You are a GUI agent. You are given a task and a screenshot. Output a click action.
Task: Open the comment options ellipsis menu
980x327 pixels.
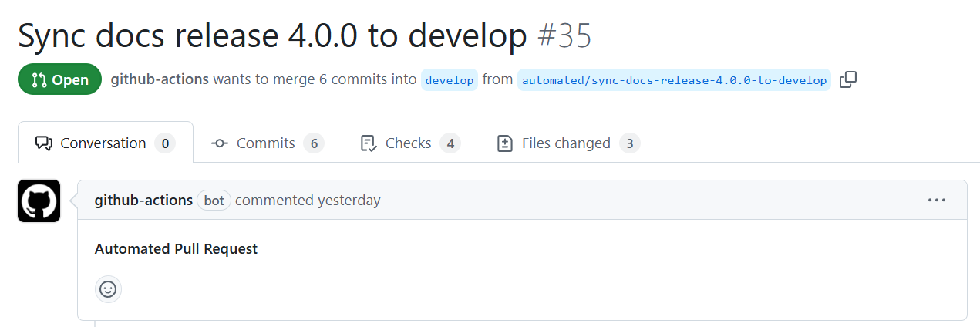pos(937,201)
